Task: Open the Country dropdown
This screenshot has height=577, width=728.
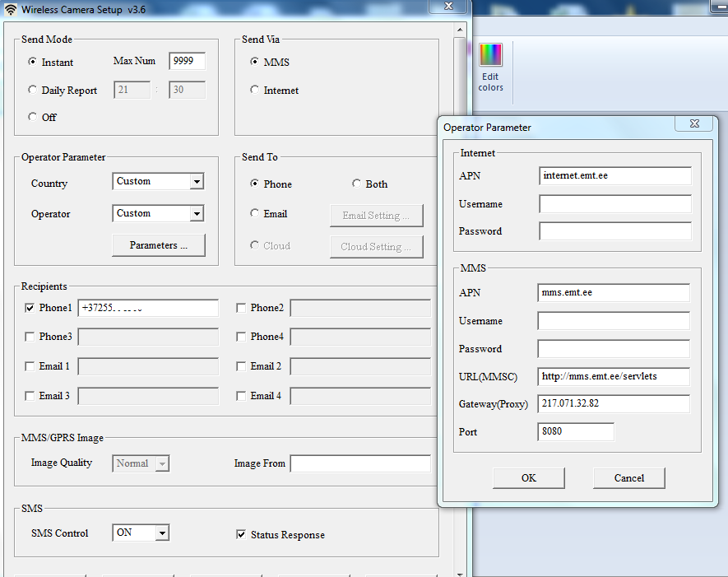Action: click(196, 182)
